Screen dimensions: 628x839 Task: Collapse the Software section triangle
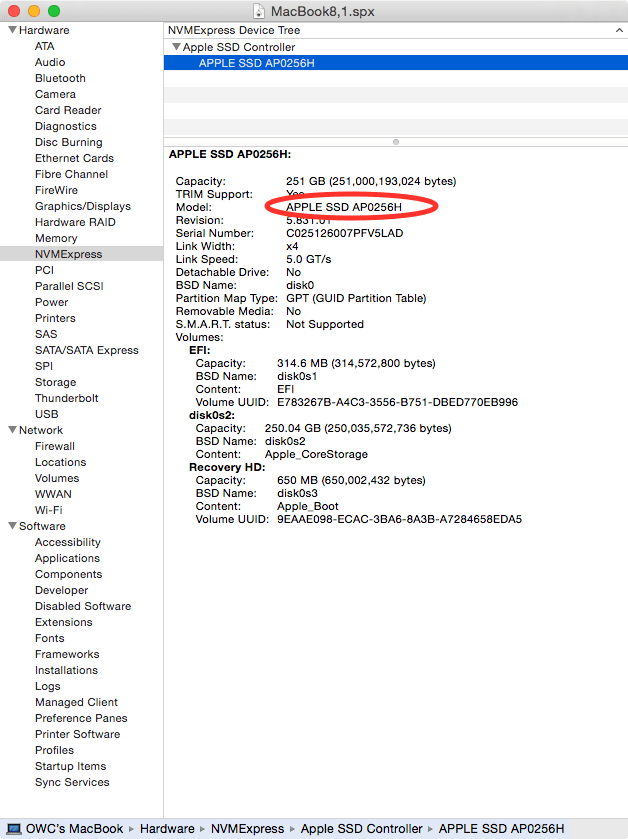coord(11,527)
